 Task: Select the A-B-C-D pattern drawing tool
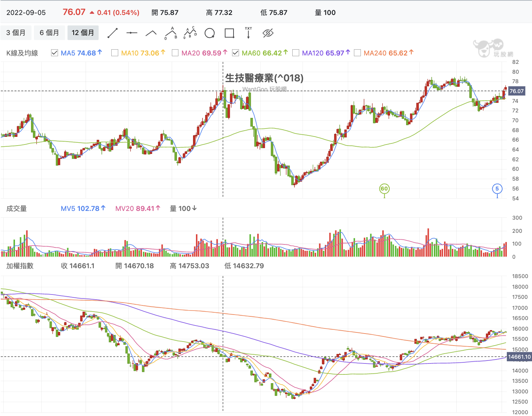point(190,33)
